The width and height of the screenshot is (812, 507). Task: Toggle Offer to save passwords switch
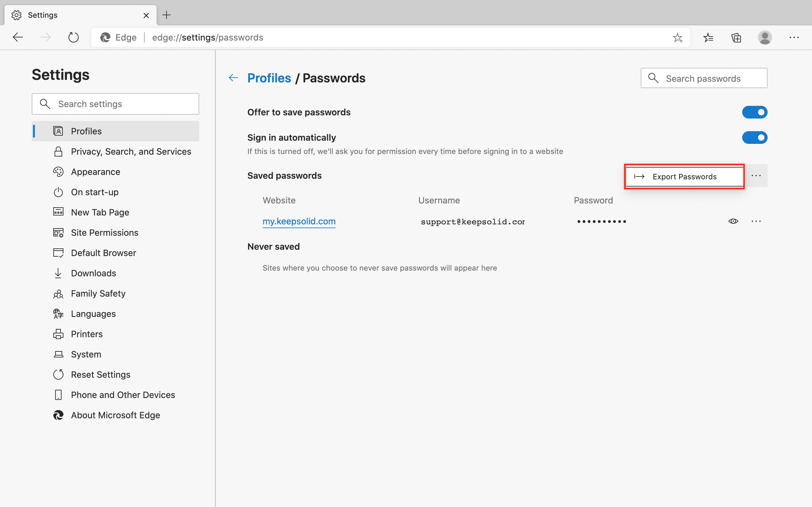[x=754, y=112]
